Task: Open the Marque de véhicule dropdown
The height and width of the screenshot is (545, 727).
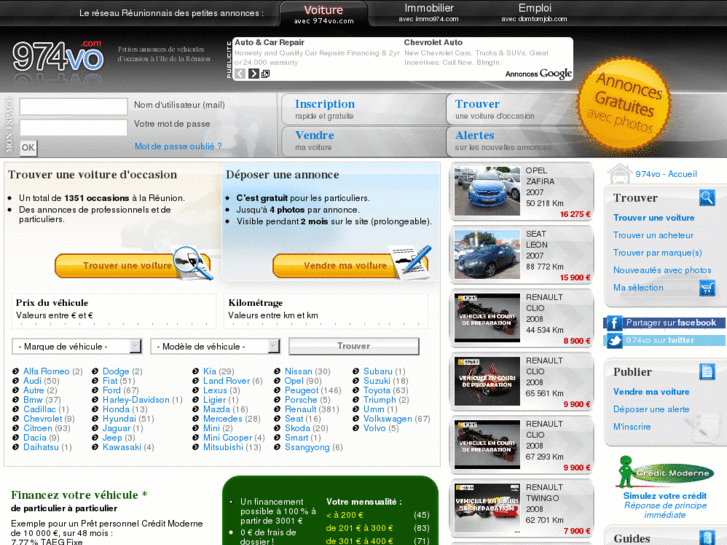Action: tap(77, 346)
